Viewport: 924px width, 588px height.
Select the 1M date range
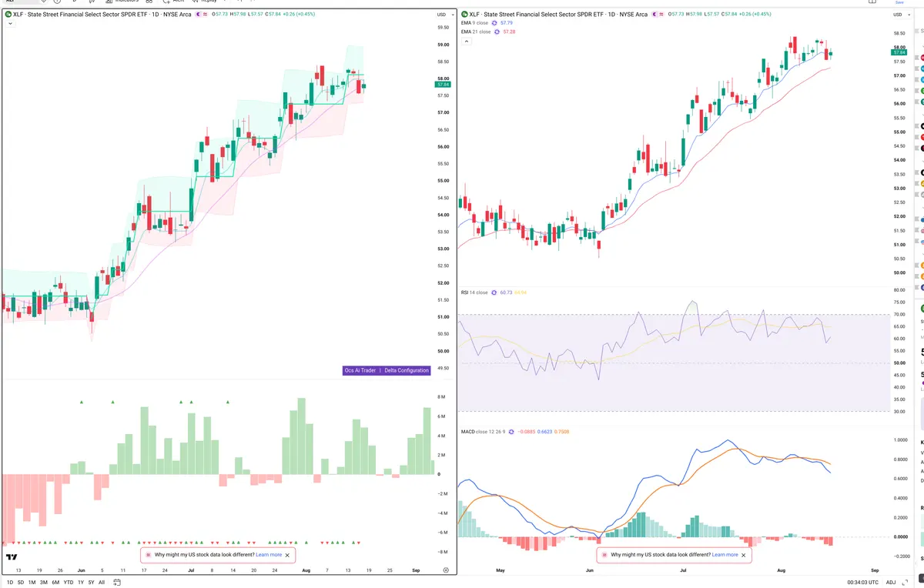click(32, 583)
